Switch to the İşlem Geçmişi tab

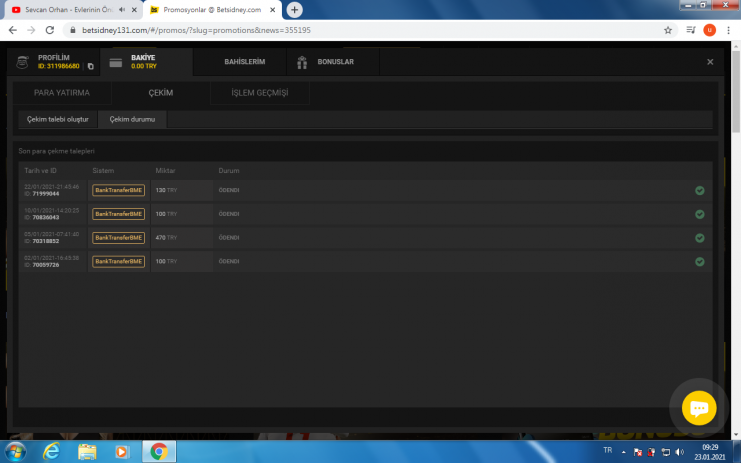259,93
